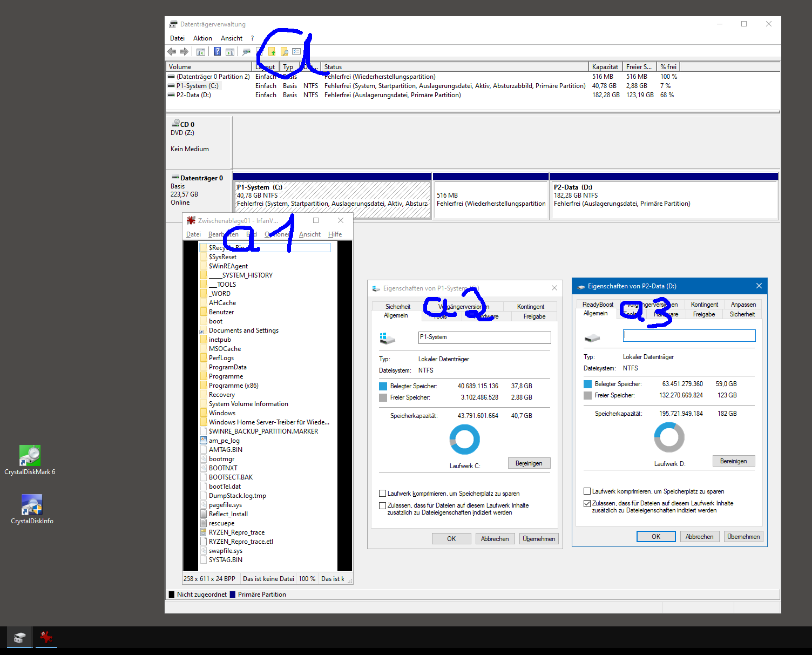Open the Aktion menu
Viewport: 812px width, 655px height.
pos(202,38)
